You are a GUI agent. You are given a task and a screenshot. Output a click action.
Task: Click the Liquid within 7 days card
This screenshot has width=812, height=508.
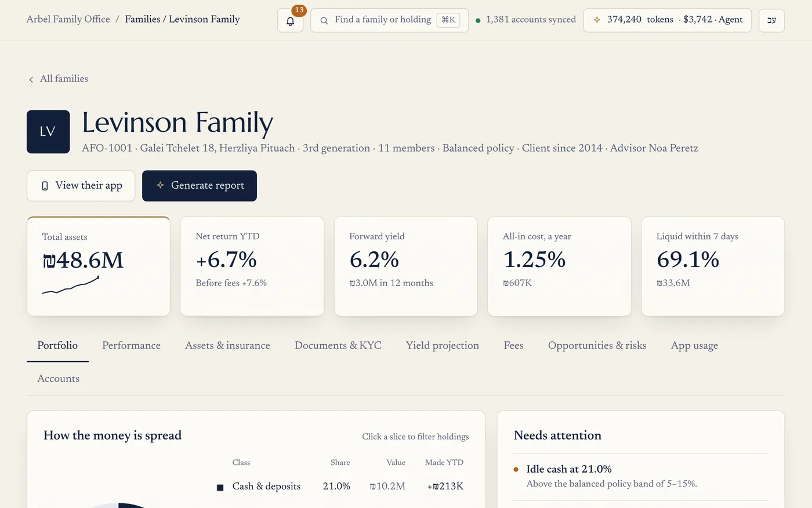pos(713,266)
